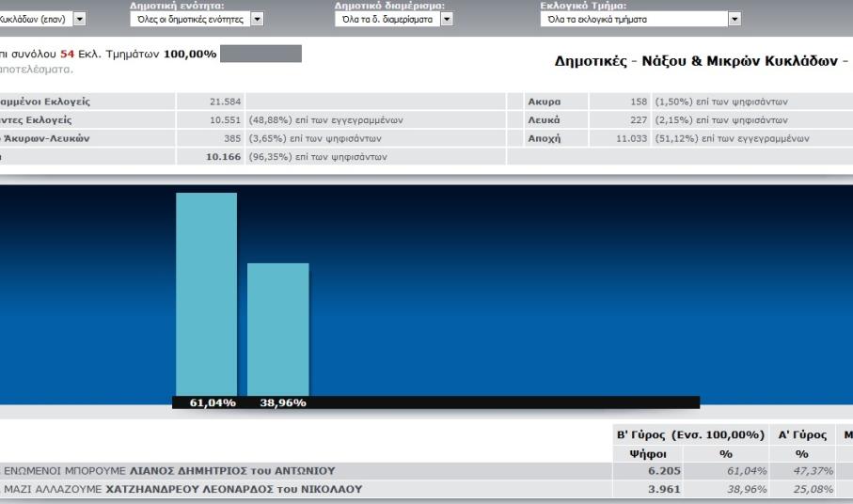The width and height of the screenshot is (853, 504).
Task: Click the tall 61,04% chart bar
Action: [x=206, y=293]
